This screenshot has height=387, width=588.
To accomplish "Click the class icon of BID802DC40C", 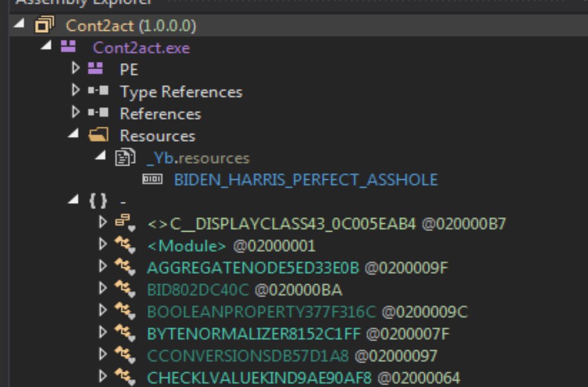I will coord(125,289).
